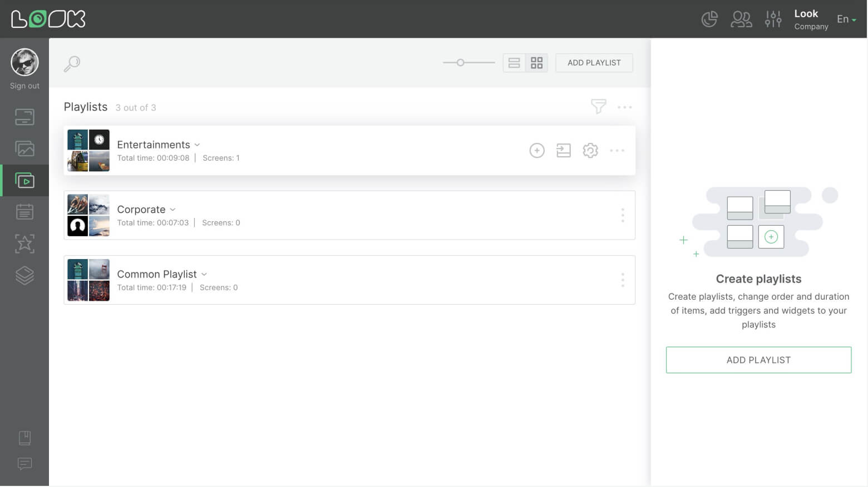868x487 pixels.
Task: Open the Screens section in sidebar
Action: (x=24, y=117)
